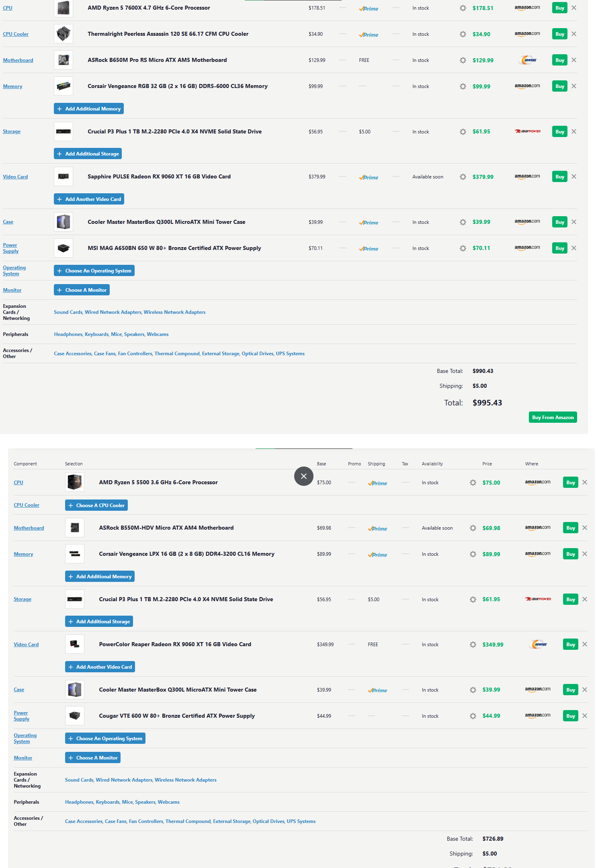Open gear icon for ASRock B550M-HDV motherboard
The width and height of the screenshot is (598, 868).
pos(473,528)
